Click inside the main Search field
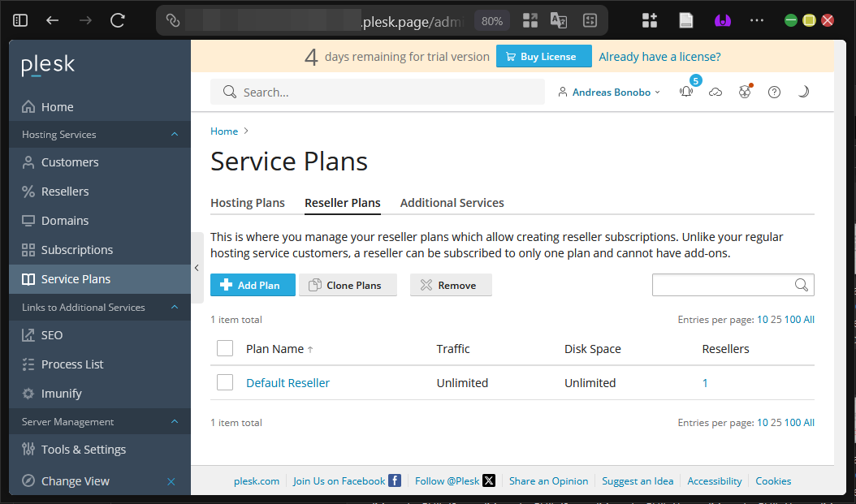Viewport: 856px width, 504px height. pyautogui.click(x=378, y=92)
